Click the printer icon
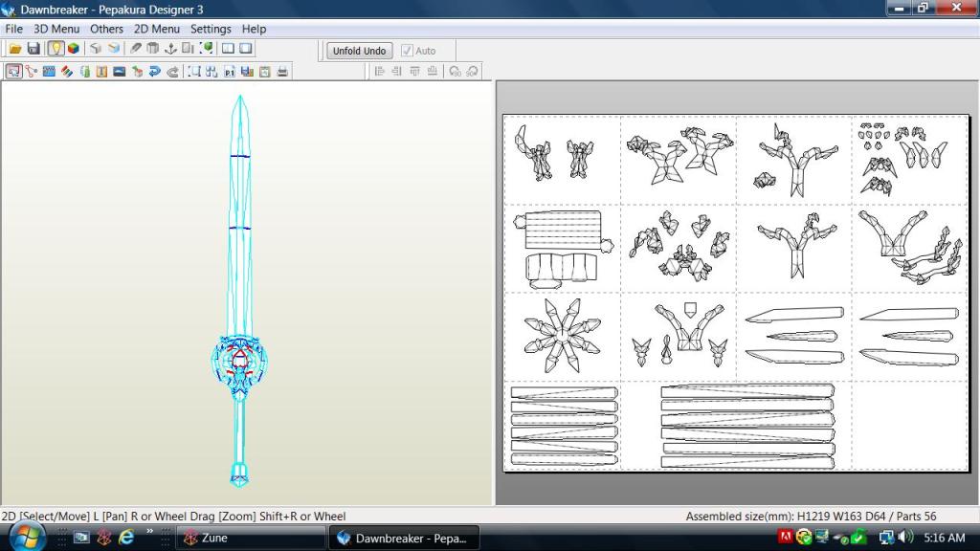Image resolution: width=980 pixels, height=551 pixels. pyautogui.click(x=282, y=72)
